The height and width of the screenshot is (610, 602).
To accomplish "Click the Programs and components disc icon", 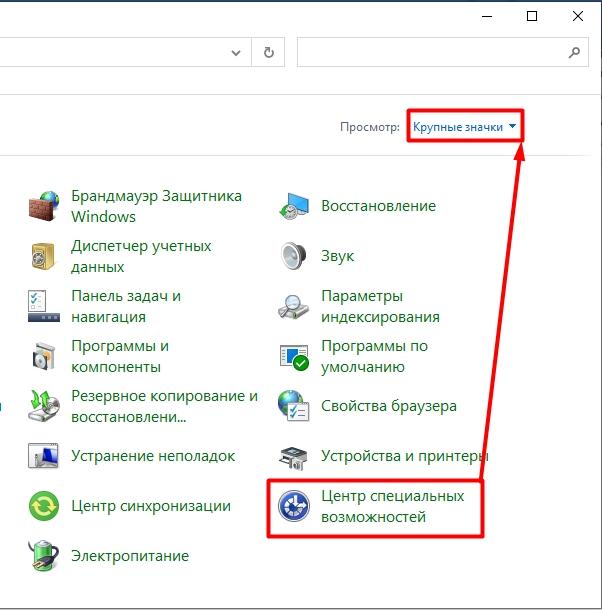I will click(x=43, y=356).
